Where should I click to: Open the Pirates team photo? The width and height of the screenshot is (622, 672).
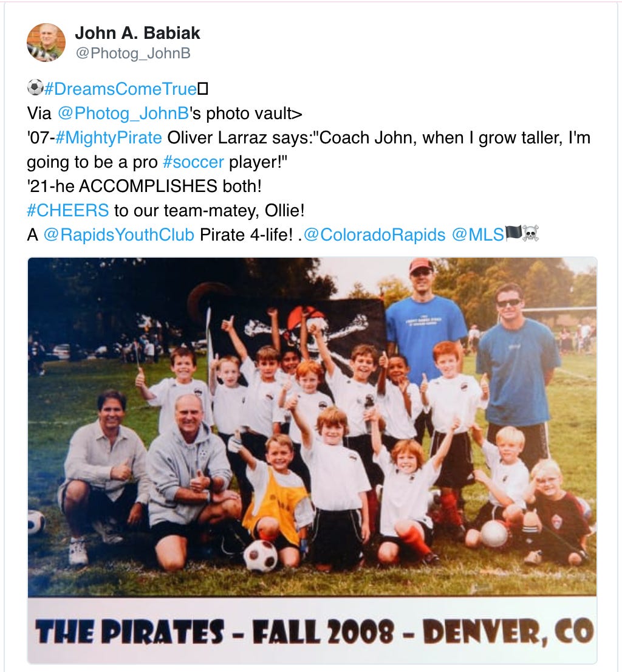coord(312,461)
